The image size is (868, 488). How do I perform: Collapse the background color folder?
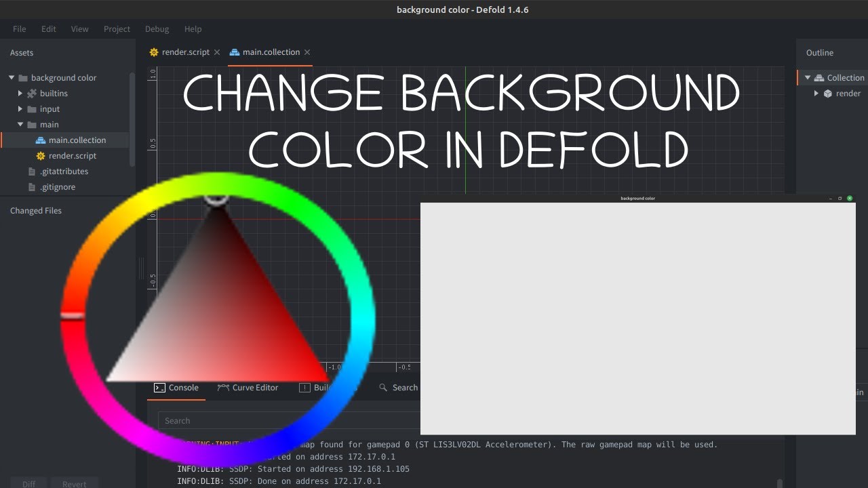12,78
